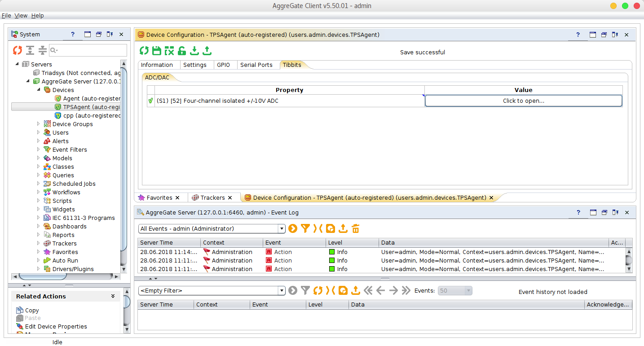Switch to the GPIO tab

tap(223, 65)
